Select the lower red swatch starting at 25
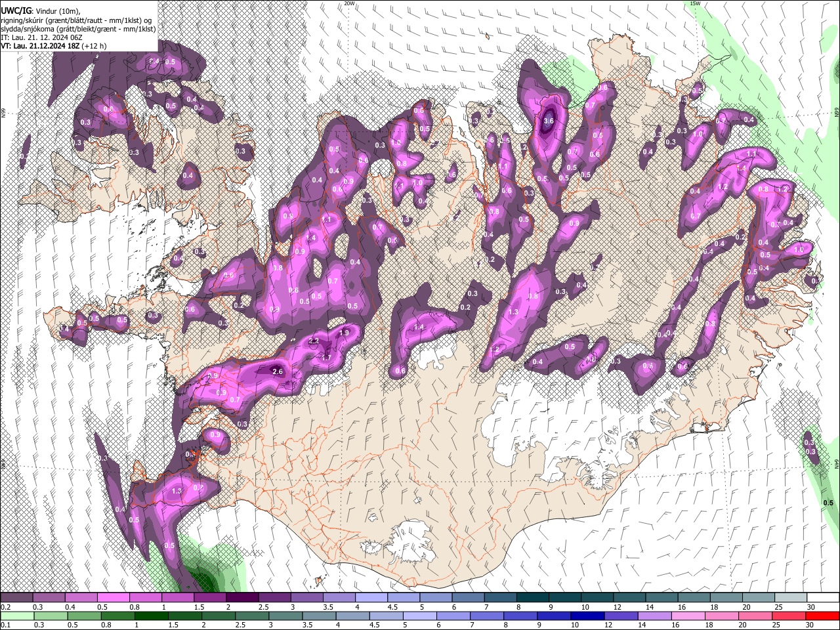 (x=789, y=616)
